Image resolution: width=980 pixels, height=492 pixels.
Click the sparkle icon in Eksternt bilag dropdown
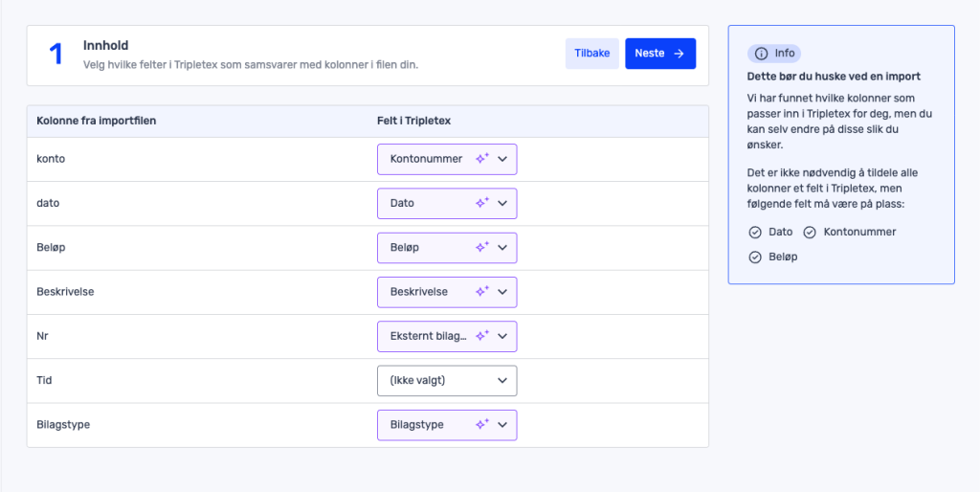pyautogui.click(x=482, y=336)
